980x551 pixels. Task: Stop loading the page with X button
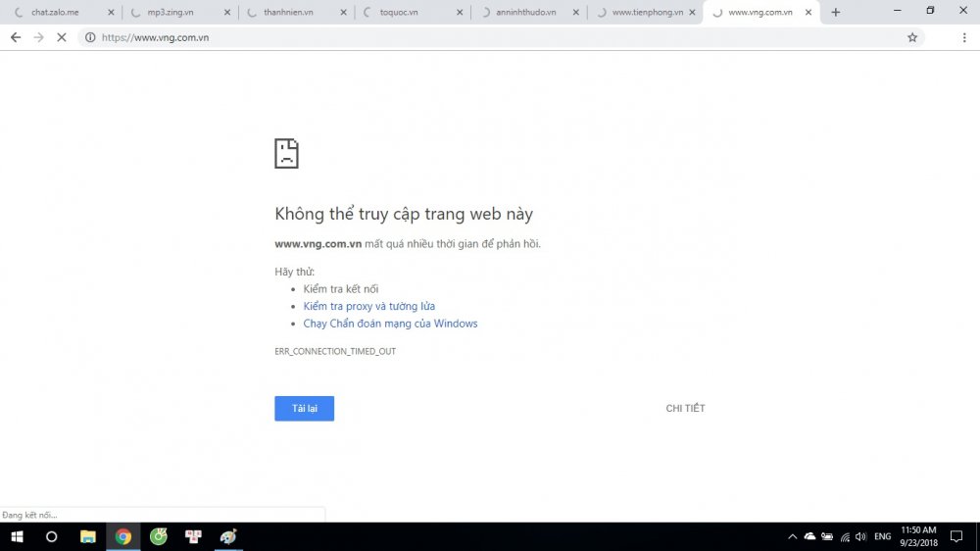[62, 37]
